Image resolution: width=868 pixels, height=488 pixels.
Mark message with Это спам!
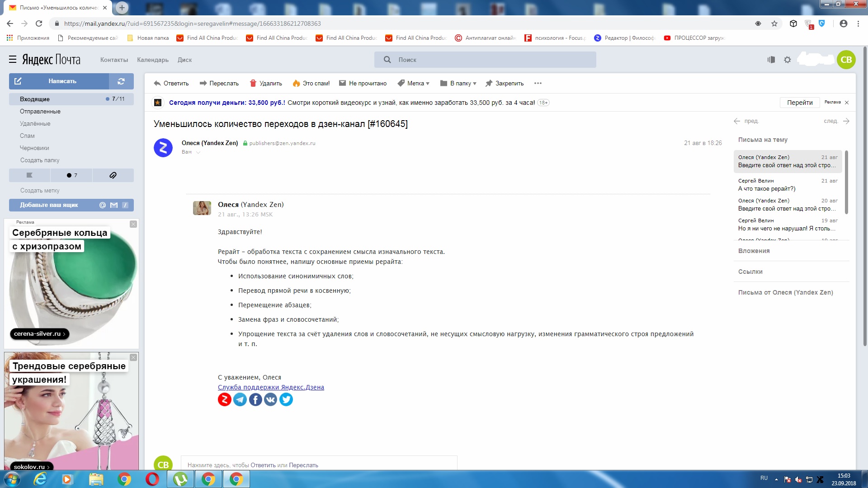click(311, 83)
